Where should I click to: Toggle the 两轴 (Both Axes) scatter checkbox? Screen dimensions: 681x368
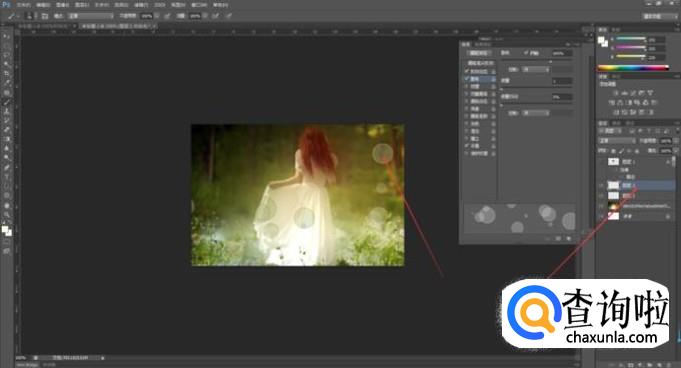click(x=526, y=53)
